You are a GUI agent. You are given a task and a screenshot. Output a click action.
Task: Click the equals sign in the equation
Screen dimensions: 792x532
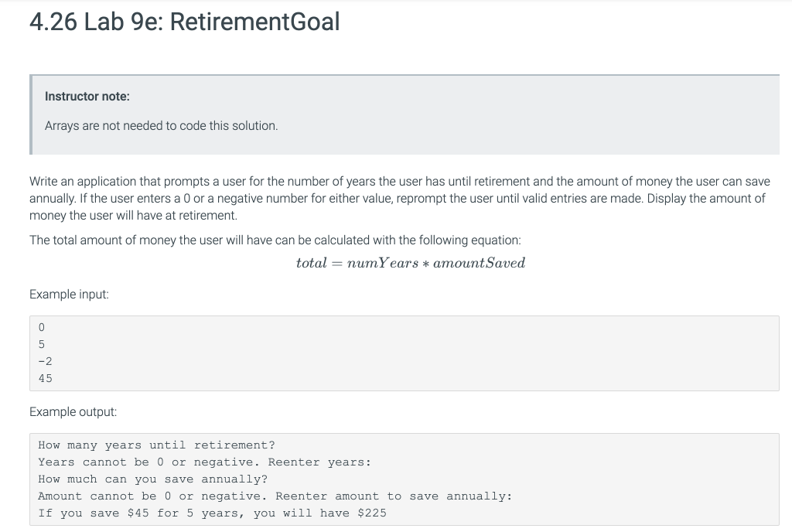(338, 263)
